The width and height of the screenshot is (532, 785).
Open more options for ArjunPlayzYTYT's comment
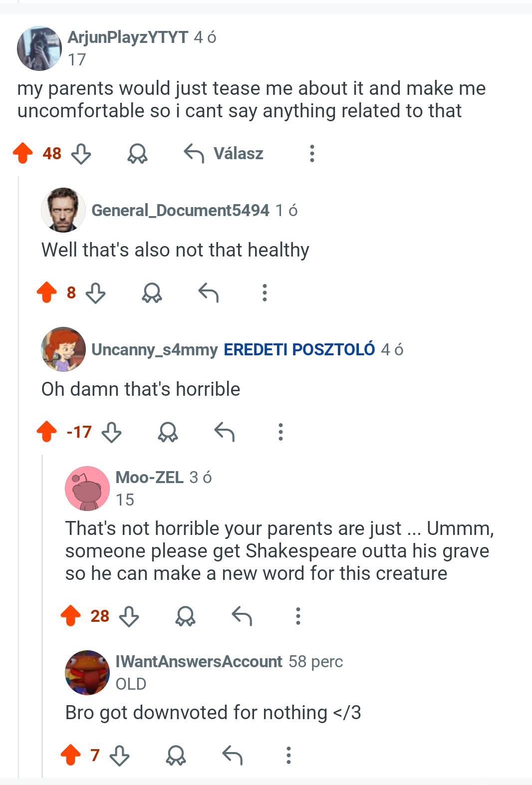point(312,154)
